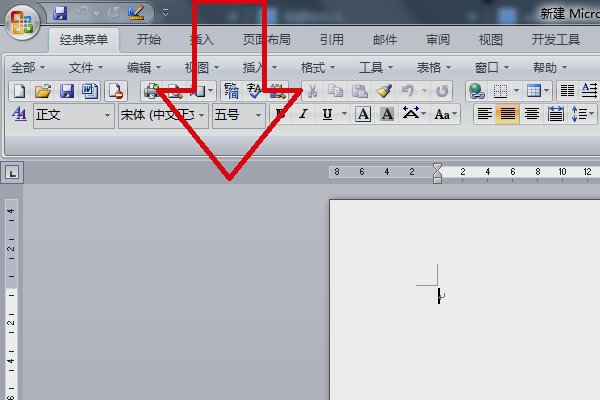Toggle the highlighted justify alignment button
The image size is (600, 400).
coord(508,114)
